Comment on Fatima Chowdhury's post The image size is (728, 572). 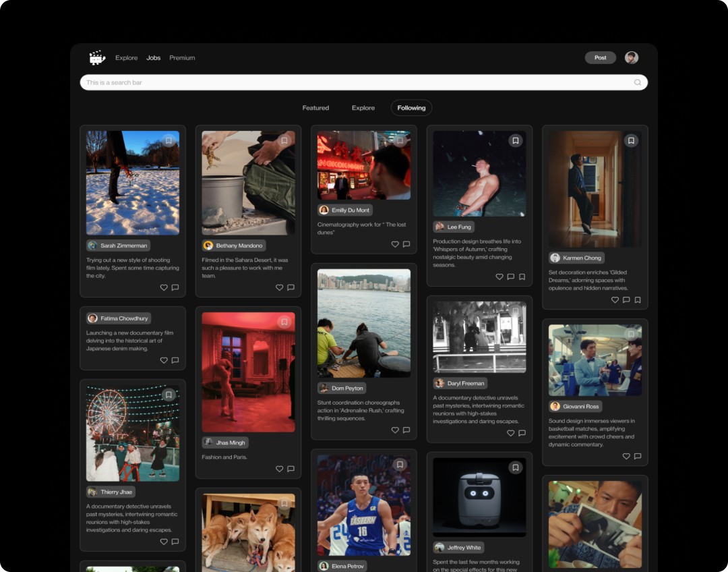(175, 361)
